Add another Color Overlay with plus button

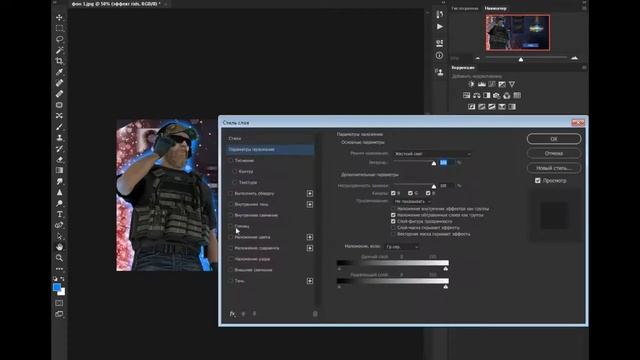pos(310,237)
